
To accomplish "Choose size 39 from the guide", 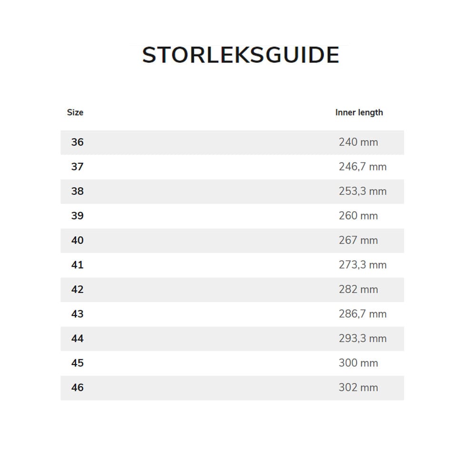I will pos(77,216).
